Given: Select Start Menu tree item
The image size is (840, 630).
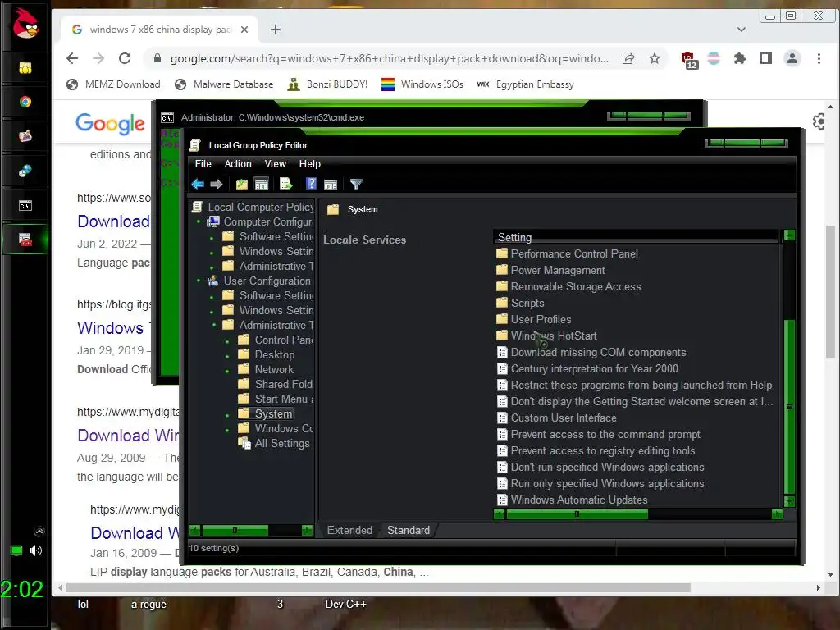Looking at the screenshot, I should [277, 399].
